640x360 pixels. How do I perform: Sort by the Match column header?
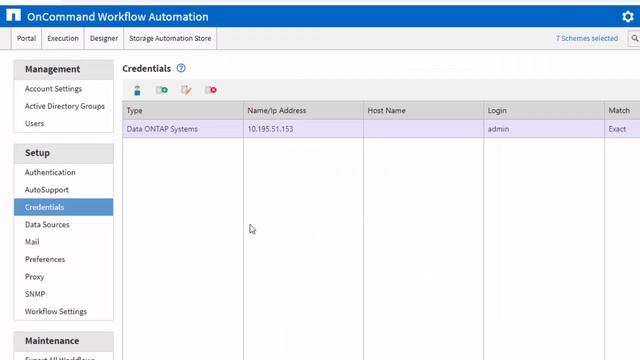pyautogui.click(x=622, y=111)
